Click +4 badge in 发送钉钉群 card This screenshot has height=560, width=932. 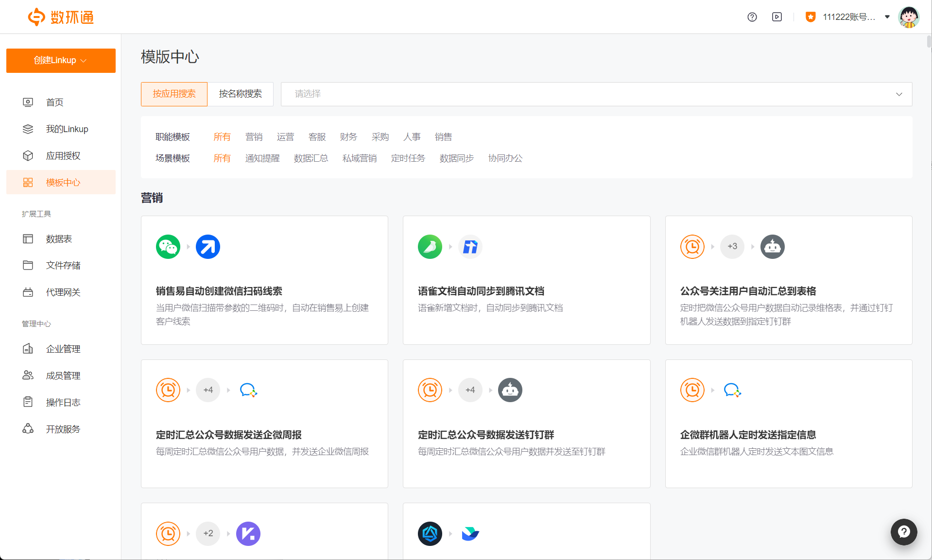point(470,390)
